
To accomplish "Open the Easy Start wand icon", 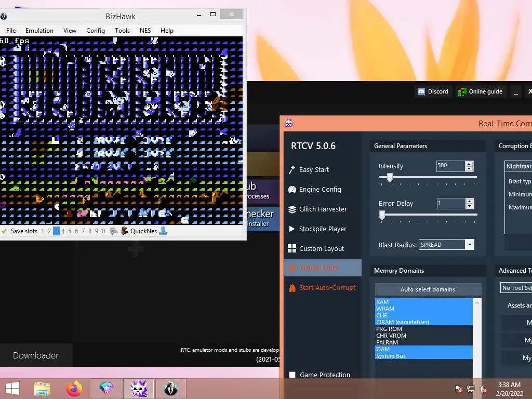I will pyautogui.click(x=292, y=170).
